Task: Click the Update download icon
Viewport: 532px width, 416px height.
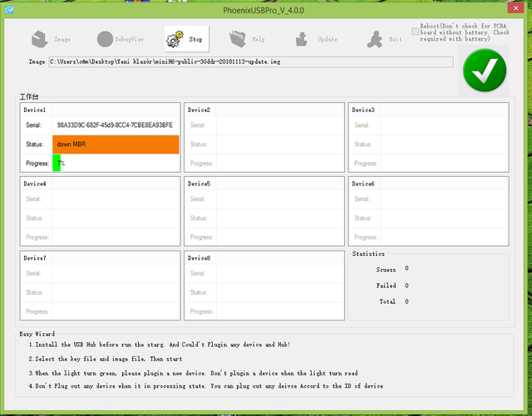Action: pos(301,39)
